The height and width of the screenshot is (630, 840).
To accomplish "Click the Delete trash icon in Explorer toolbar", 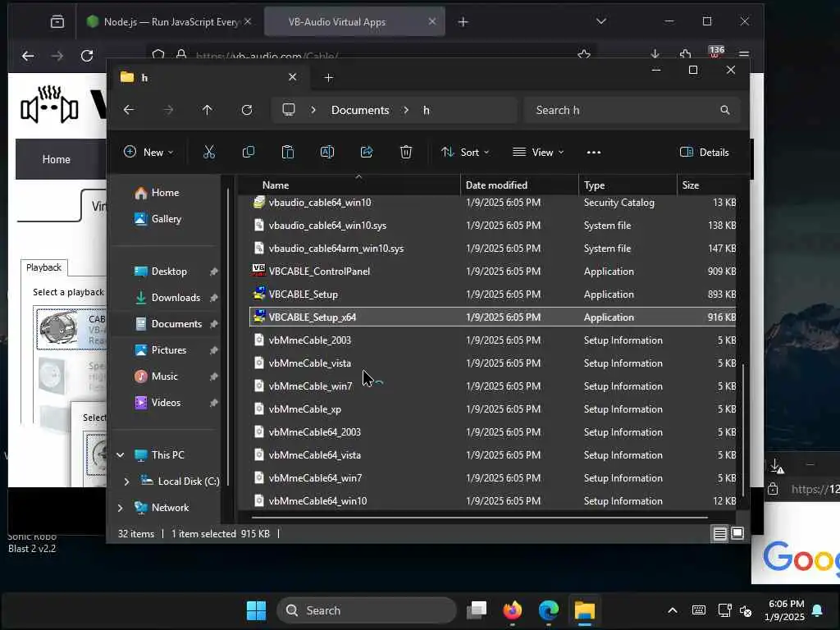I will (x=406, y=152).
